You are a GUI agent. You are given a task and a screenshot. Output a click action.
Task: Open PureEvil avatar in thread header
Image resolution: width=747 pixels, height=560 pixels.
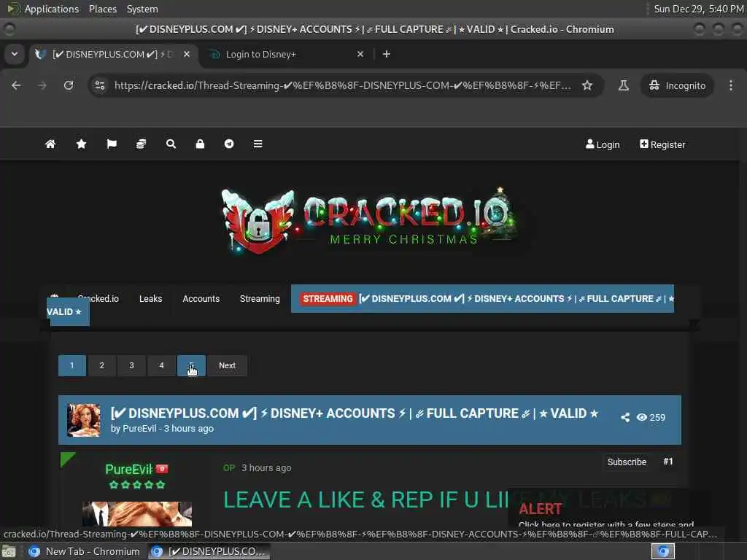[x=84, y=420]
